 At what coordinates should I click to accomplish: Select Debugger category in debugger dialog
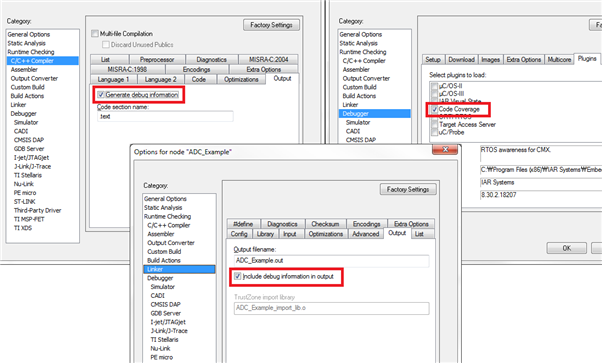[374, 114]
